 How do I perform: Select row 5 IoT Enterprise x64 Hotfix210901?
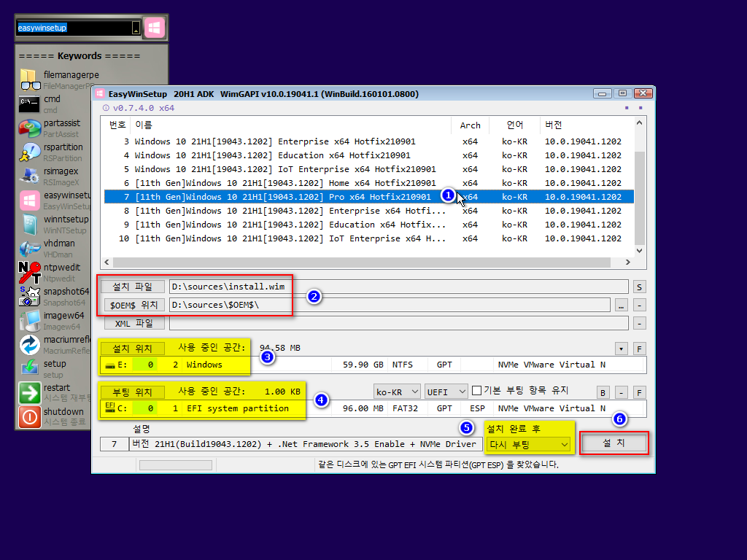pyautogui.click(x=369, y=169)
